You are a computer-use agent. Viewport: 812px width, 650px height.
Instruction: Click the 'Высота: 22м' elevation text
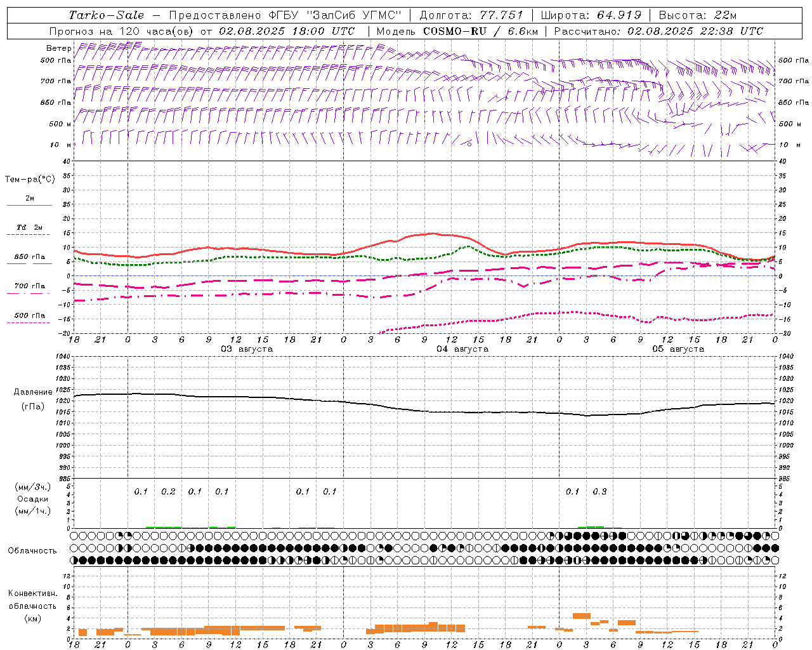pos(698,15)
